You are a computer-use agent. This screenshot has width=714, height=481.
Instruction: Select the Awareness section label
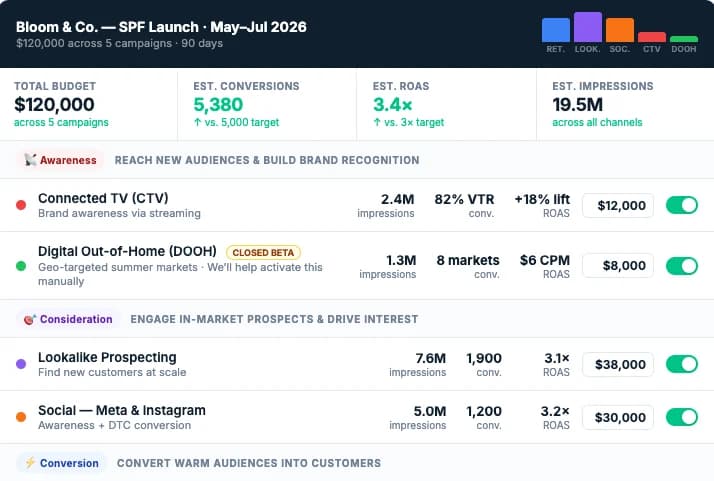pyautogui.click(x=60, y=160)
